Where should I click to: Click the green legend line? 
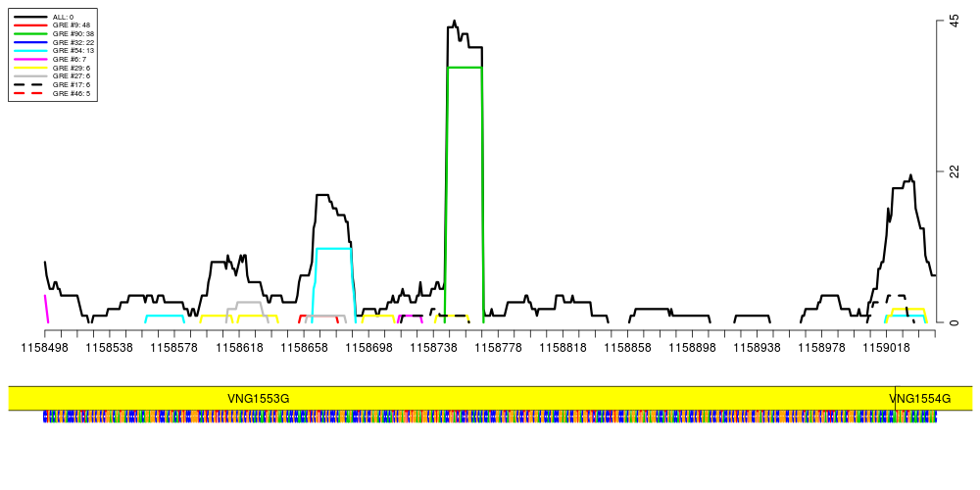coord(30,33)
